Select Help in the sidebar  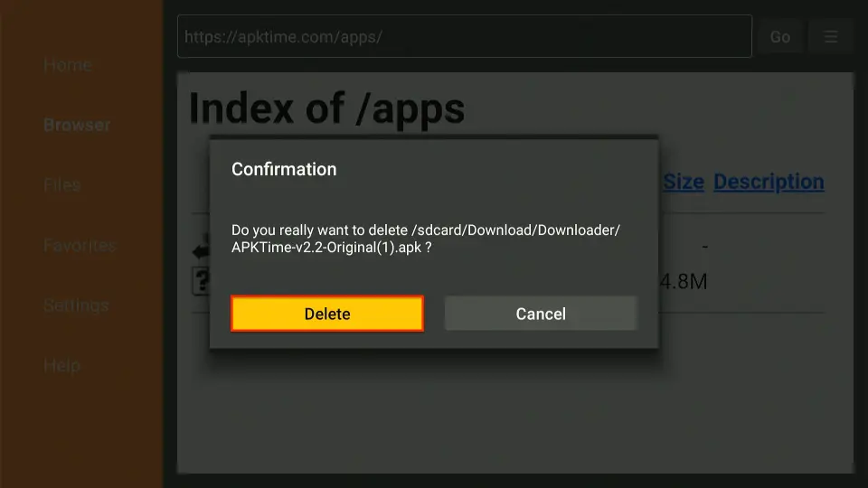(x=61, y=366)
